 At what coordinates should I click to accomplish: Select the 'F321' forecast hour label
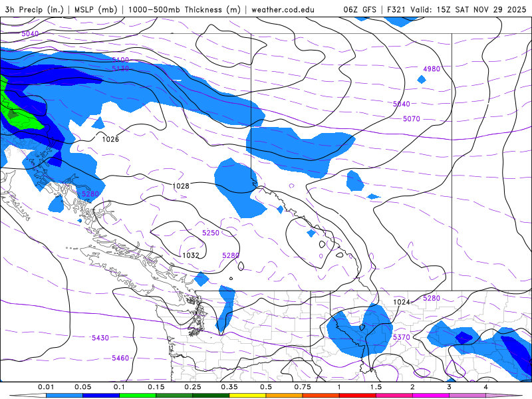point(396,9)
